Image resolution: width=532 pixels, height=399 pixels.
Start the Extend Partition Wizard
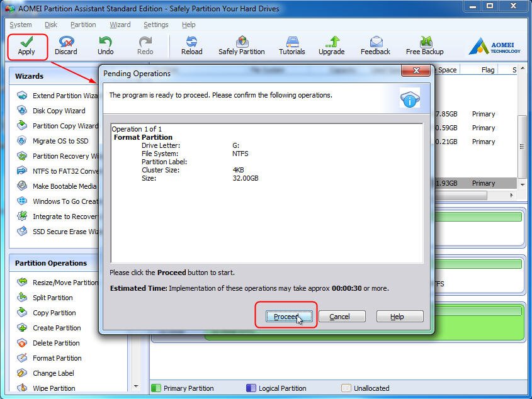click(57, 96)
